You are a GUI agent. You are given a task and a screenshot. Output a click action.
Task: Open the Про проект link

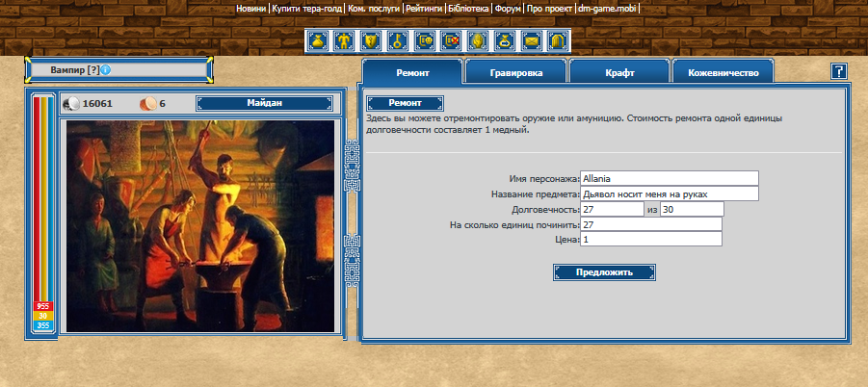[549, 9]
